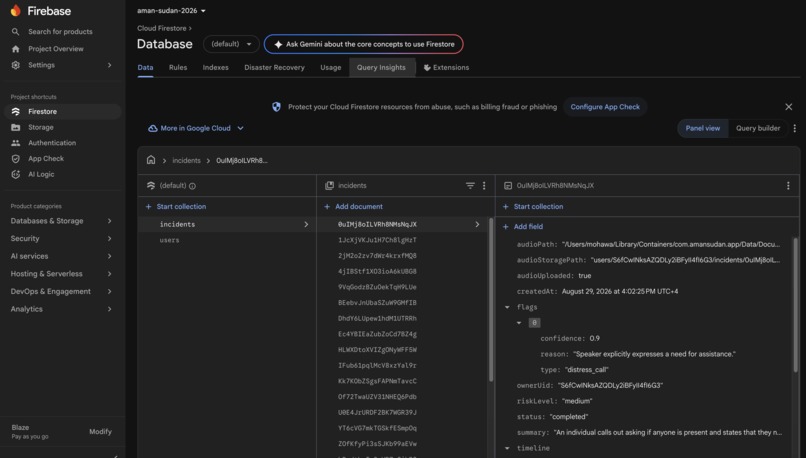Open document Kk7KObZSgsFAPNmTavcC
This screenshot has width=806, height=458.
(x=377, y=381)
